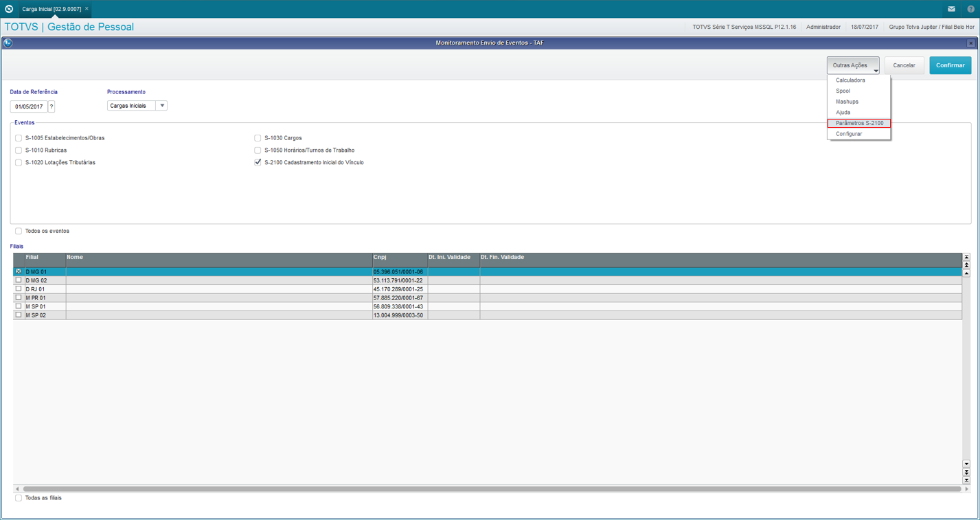Select the CNPJ cell 13.004.999/0003-50
Screen dimensions: 980x520
(400, 315)
